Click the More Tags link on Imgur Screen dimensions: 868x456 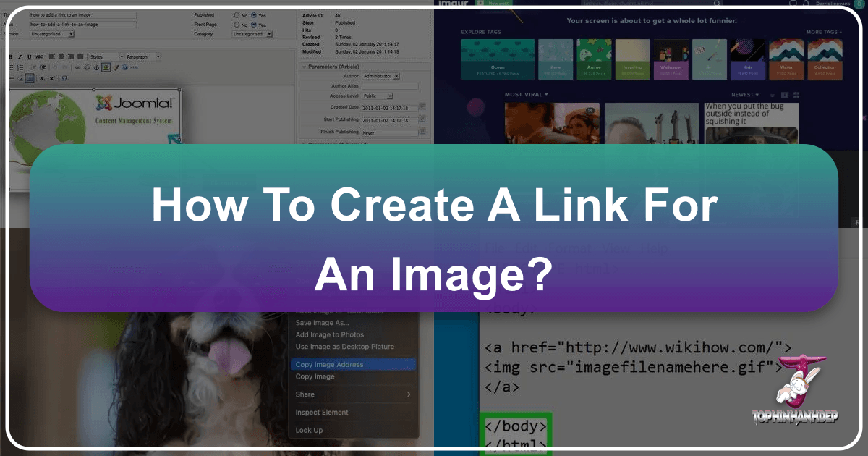(825, 33)
